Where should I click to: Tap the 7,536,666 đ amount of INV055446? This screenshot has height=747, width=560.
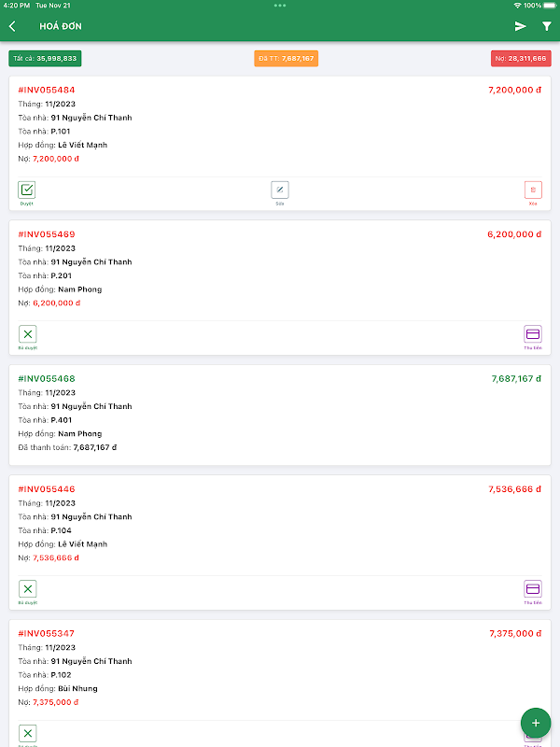[x=514, y=489]
